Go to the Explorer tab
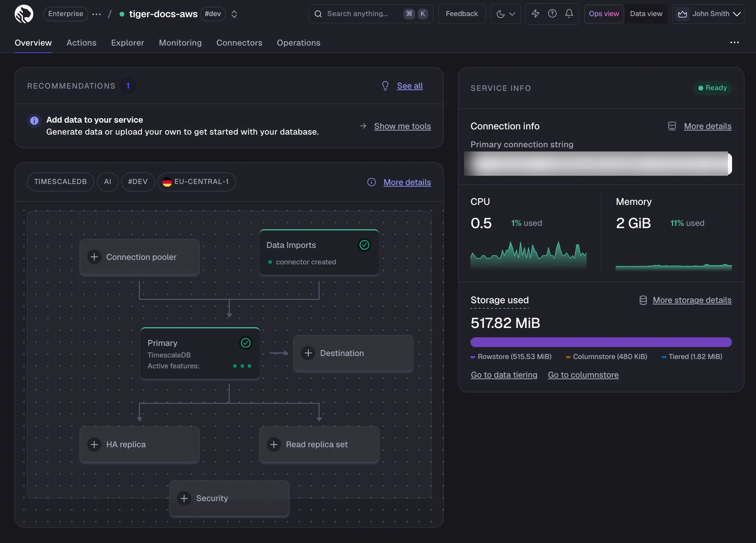The height and width of the screenshot is (543, 756). pos(128,43)
